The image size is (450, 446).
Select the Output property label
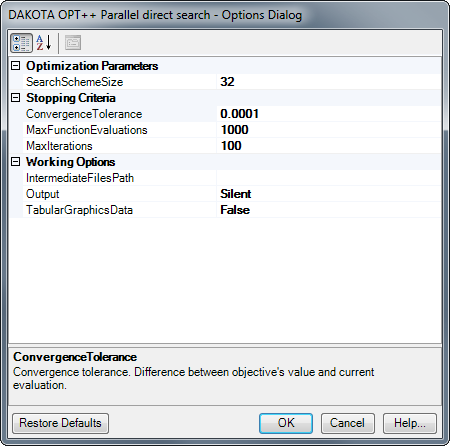point(43,194)
